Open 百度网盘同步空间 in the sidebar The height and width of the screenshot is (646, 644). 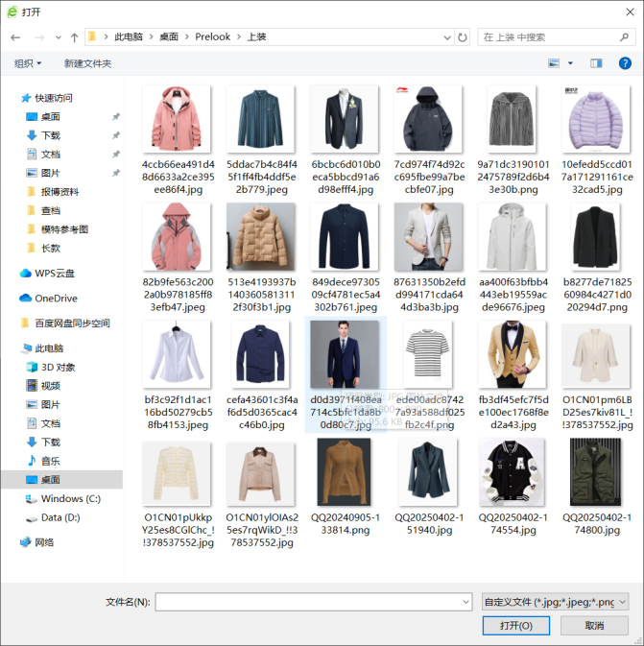72,323
